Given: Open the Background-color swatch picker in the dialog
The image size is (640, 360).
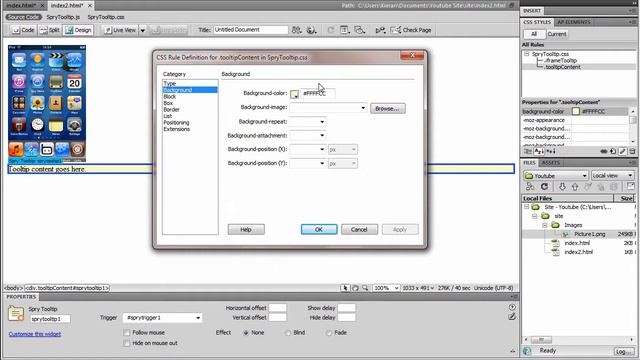Looking at the screenshot, I should [x=294, y=94].
